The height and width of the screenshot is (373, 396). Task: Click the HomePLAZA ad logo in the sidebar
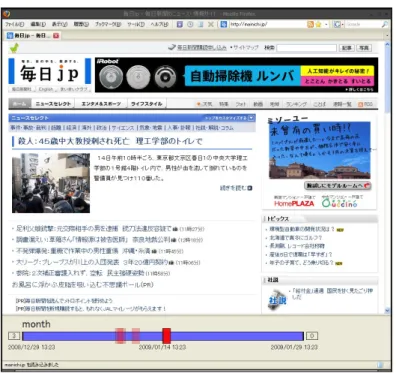point(294,203)
